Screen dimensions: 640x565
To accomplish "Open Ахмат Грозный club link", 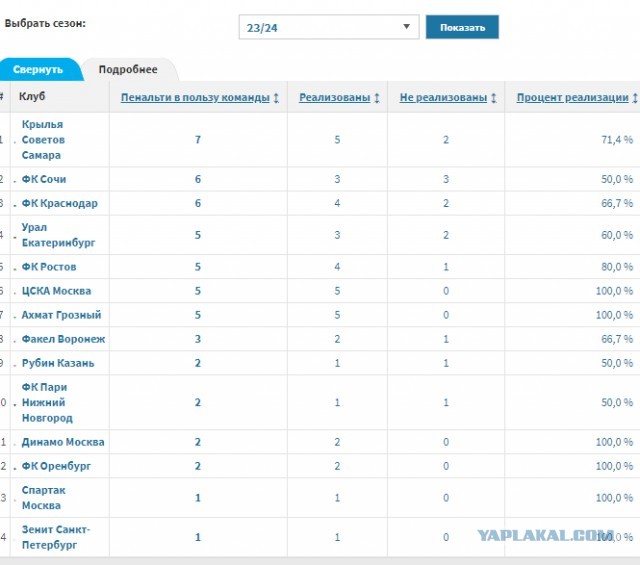I will pos(61,315).
